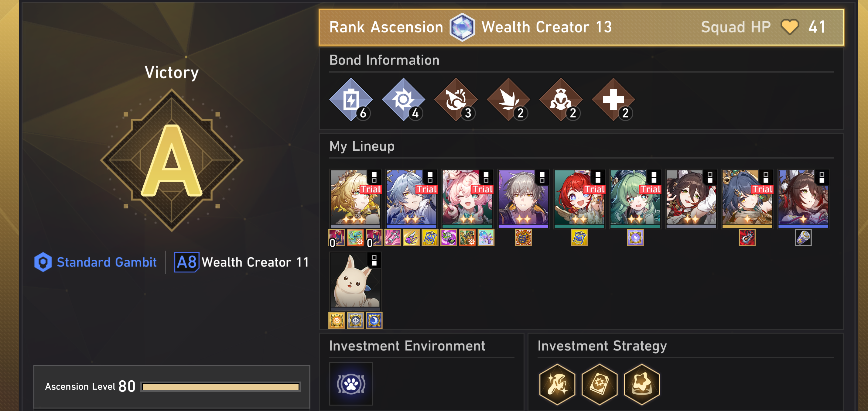Select the white rabbit creature portrait
The height and width of the screenshot is (411, 868).
tap(355, 281)
